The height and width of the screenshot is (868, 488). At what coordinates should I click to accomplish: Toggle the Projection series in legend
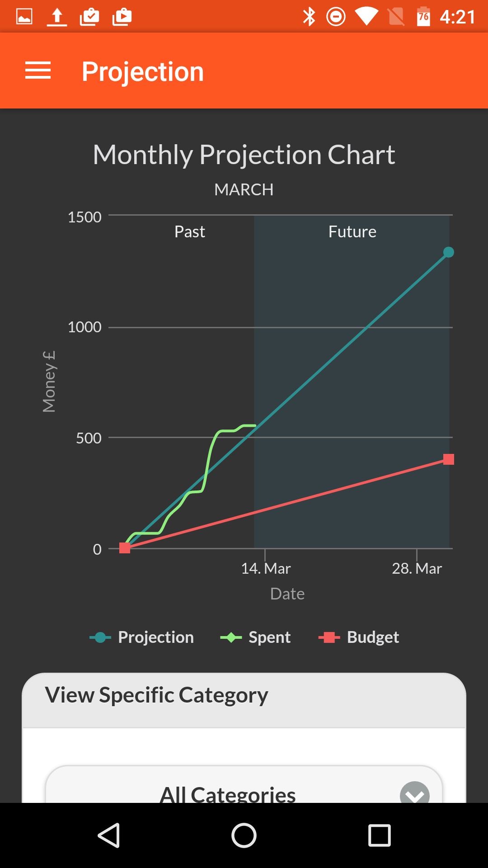[142, 637]
